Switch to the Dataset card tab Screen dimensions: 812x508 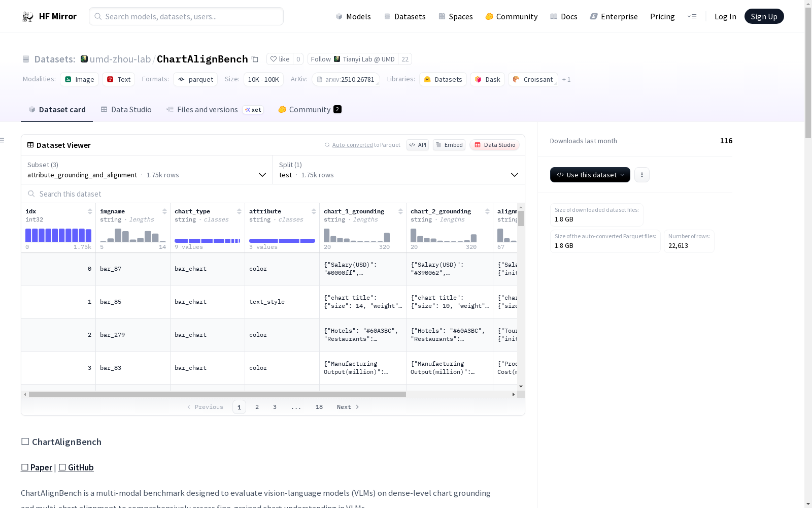(x=57, y=110)
